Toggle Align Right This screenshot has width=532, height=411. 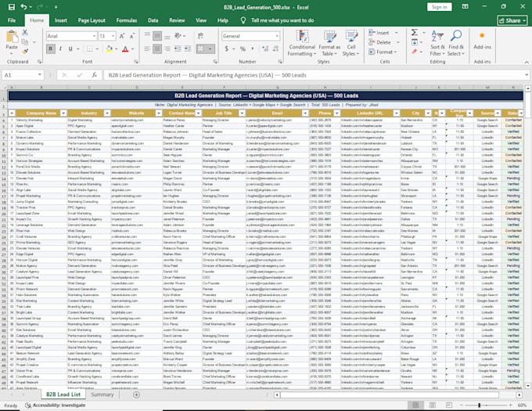167,49
